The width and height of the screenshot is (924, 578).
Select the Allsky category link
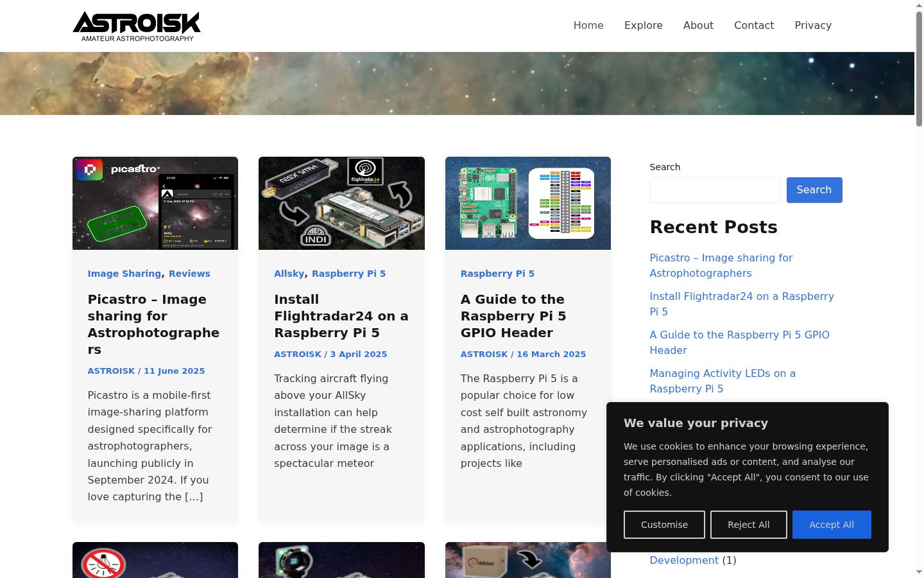tap(289, 274)
